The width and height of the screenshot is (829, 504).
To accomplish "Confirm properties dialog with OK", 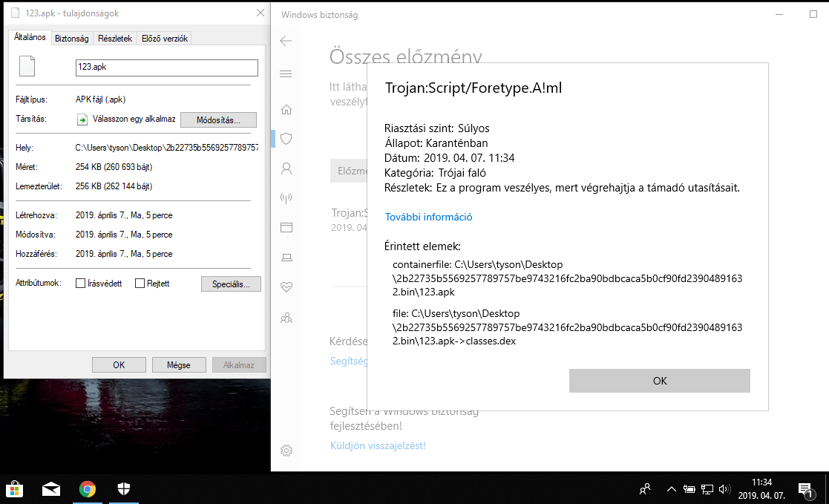I will coord(119,365).
